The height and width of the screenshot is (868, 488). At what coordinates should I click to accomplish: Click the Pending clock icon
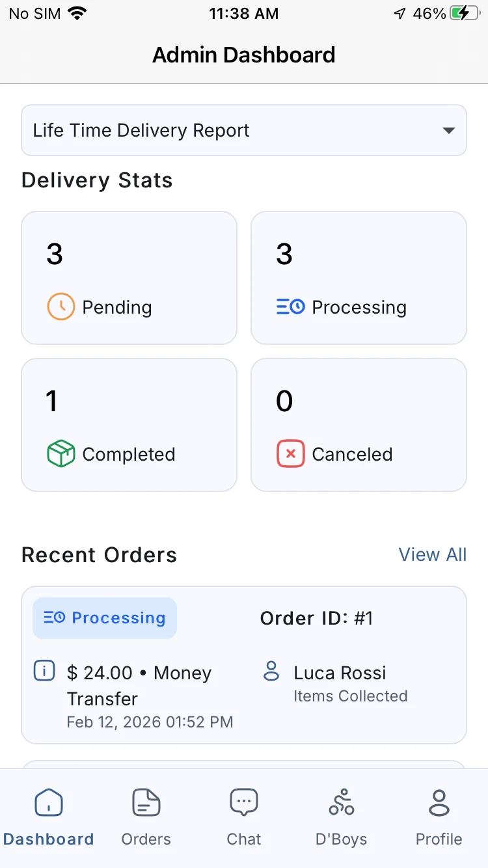(61, 307)
